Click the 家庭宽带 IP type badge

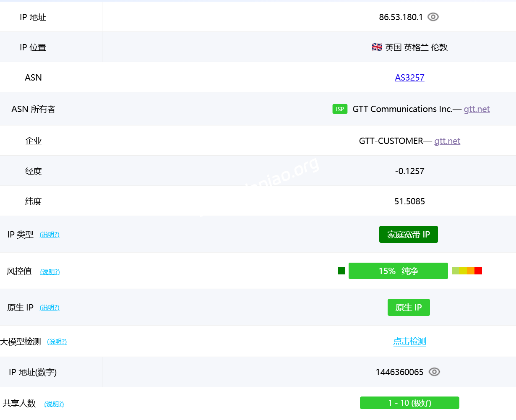tap(408, 235)
